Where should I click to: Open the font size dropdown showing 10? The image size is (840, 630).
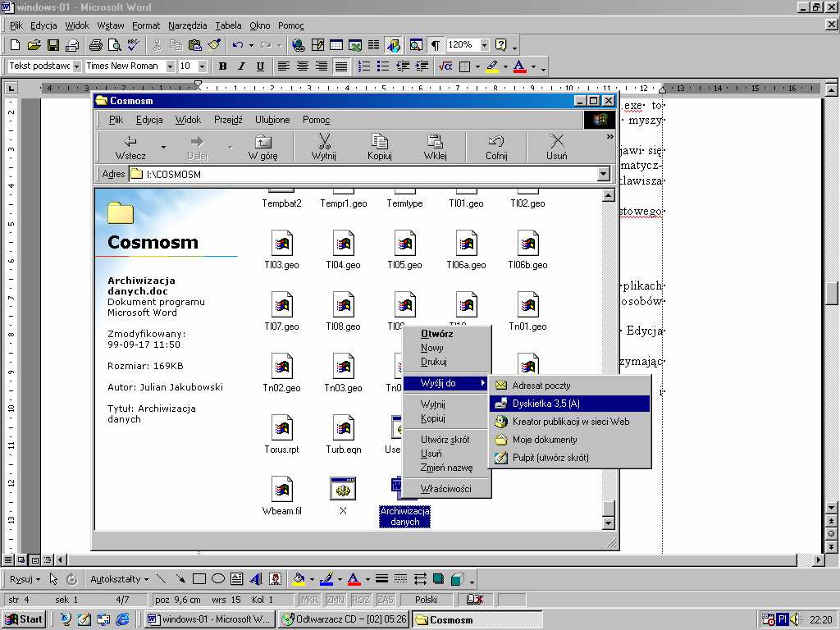point(202,66)
